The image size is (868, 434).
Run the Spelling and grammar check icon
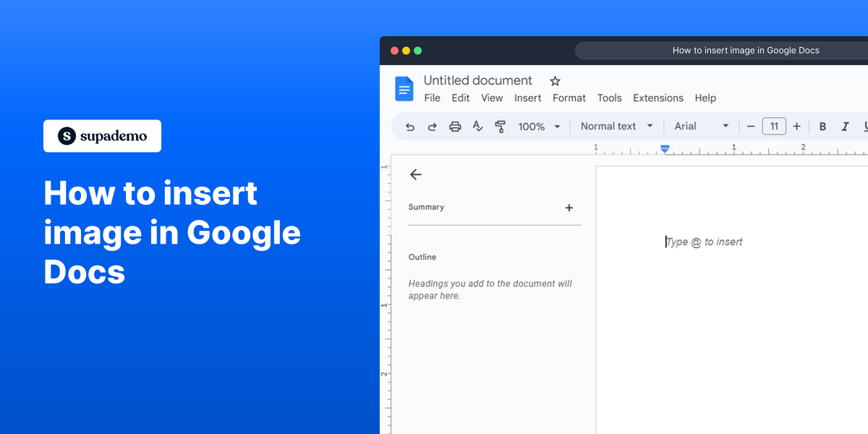477,126
